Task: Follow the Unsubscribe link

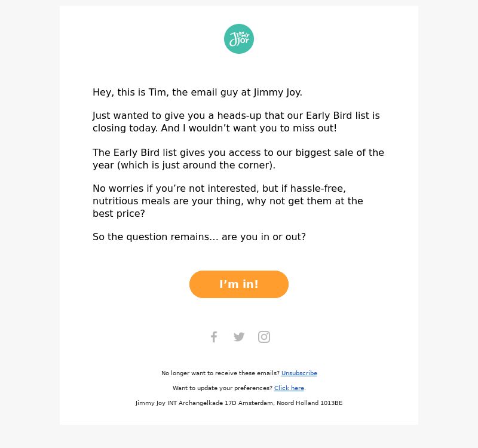Action: (299, 373)
